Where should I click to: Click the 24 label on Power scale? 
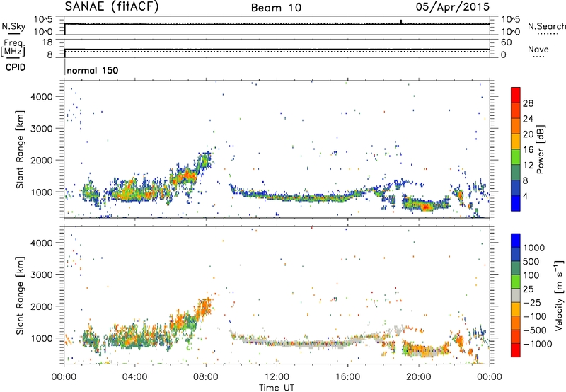528,119
